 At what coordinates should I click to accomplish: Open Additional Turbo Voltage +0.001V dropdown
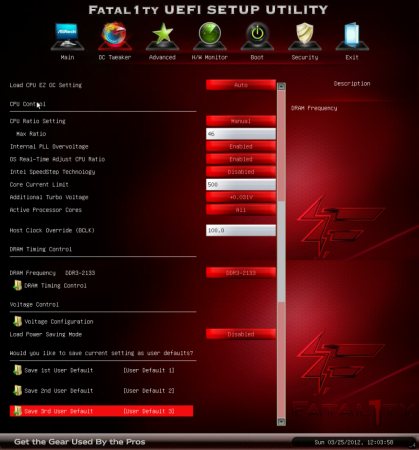point(241,197)
